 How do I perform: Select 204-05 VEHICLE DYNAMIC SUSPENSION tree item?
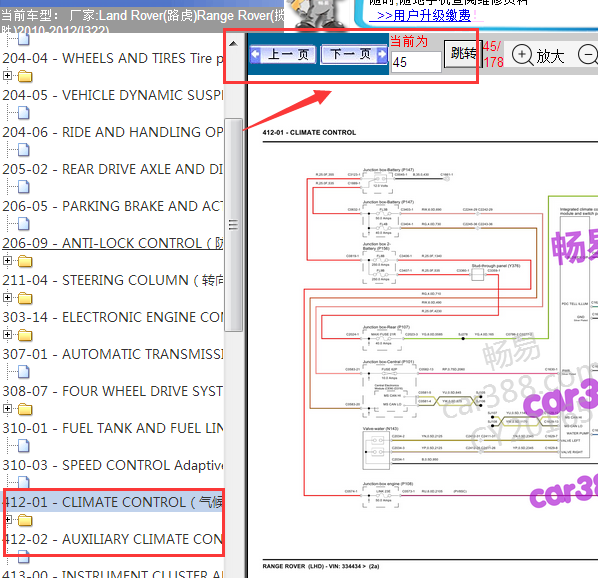pos(113,95)
